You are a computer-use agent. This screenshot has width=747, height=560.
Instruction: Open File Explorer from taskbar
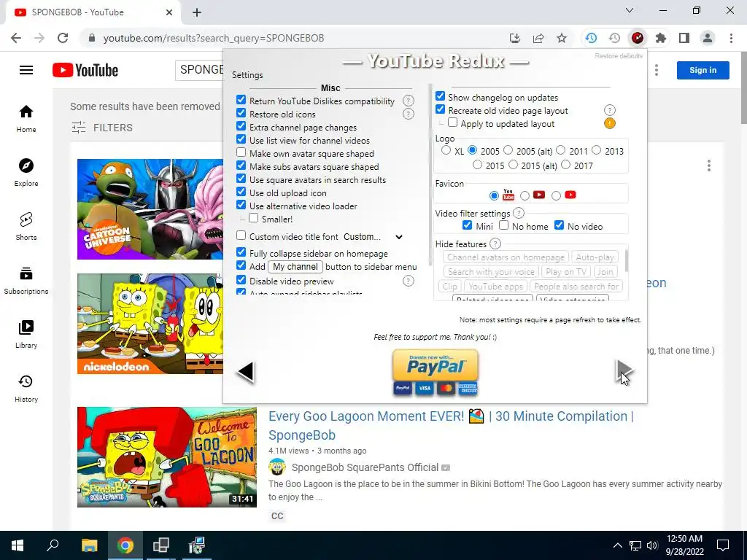point(89,545)
